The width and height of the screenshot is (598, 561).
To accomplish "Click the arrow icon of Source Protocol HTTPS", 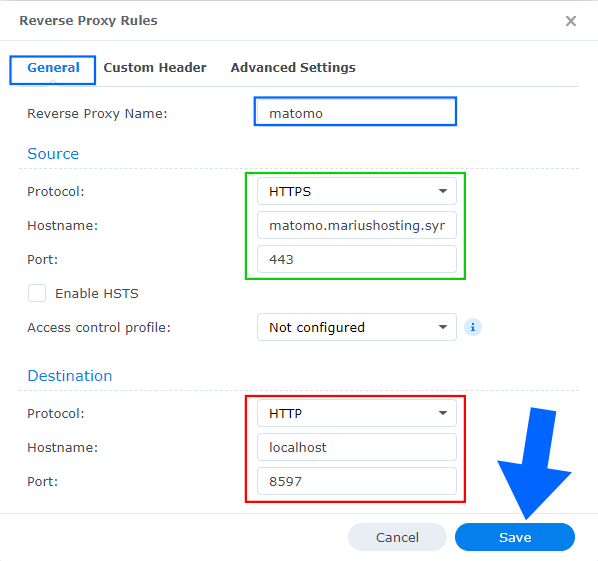I will (x=442, y=191).
